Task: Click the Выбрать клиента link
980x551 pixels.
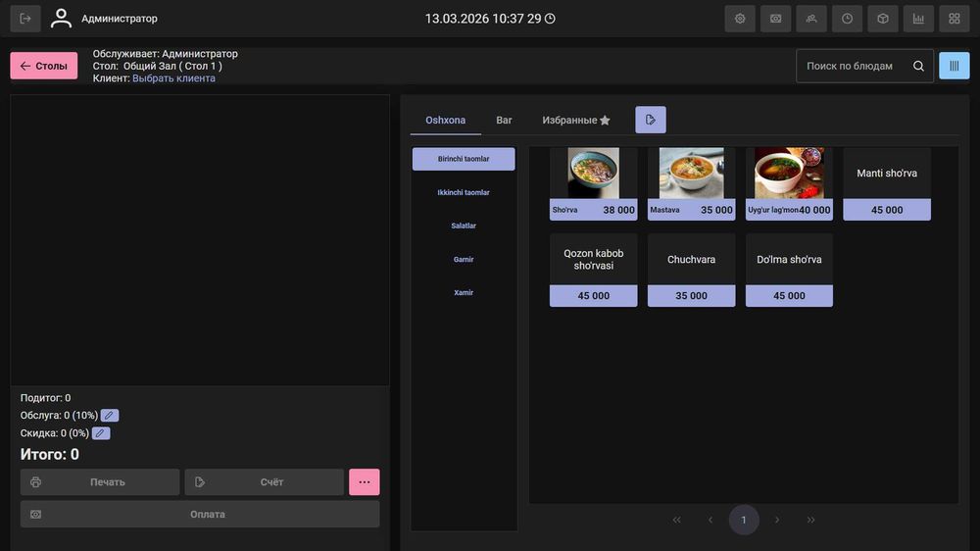Action: click(x=173, y=78)
